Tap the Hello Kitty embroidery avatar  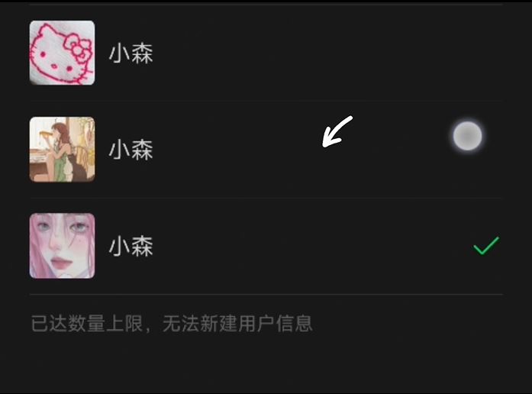(62, 53)
